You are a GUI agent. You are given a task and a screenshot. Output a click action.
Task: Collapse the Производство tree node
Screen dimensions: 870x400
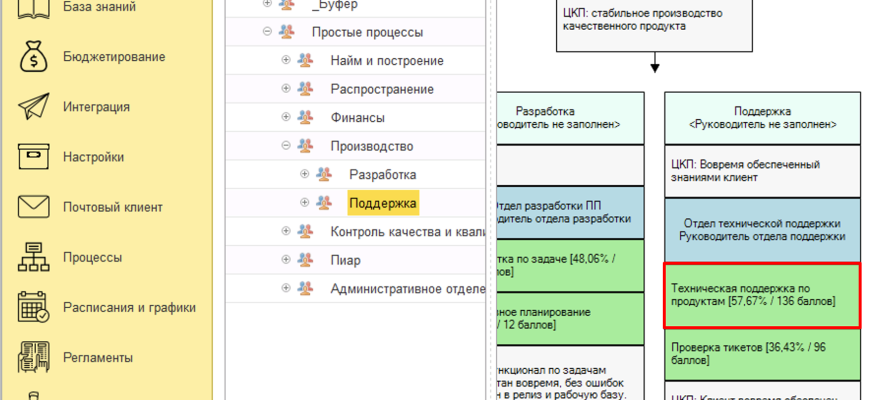tap(286, 146)
